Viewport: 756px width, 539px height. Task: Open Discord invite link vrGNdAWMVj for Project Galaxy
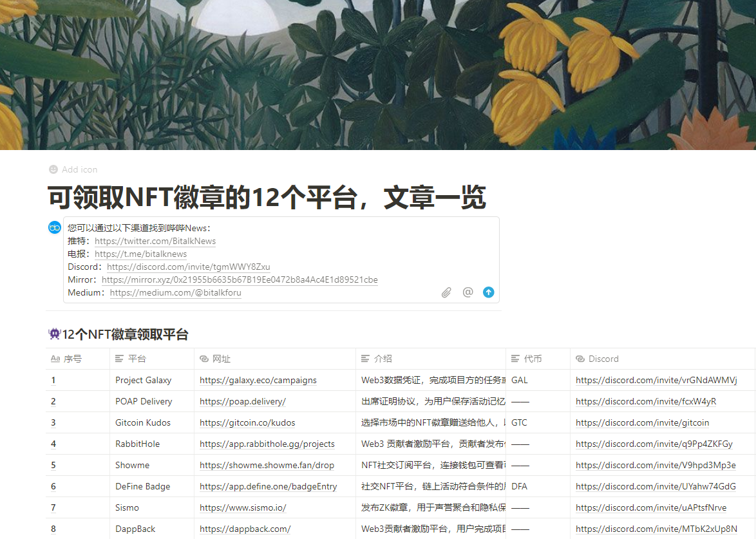pos(656,380)
